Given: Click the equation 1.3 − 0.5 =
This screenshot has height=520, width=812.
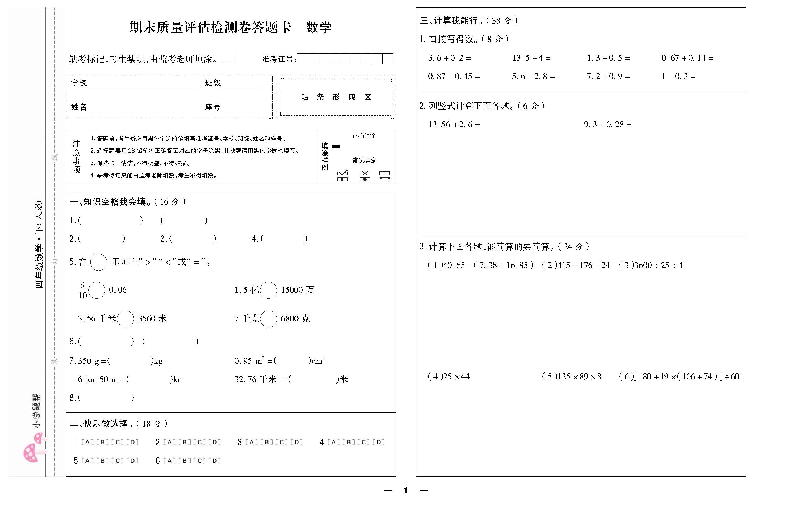Looking at the screenshot, I should (608, 58).
